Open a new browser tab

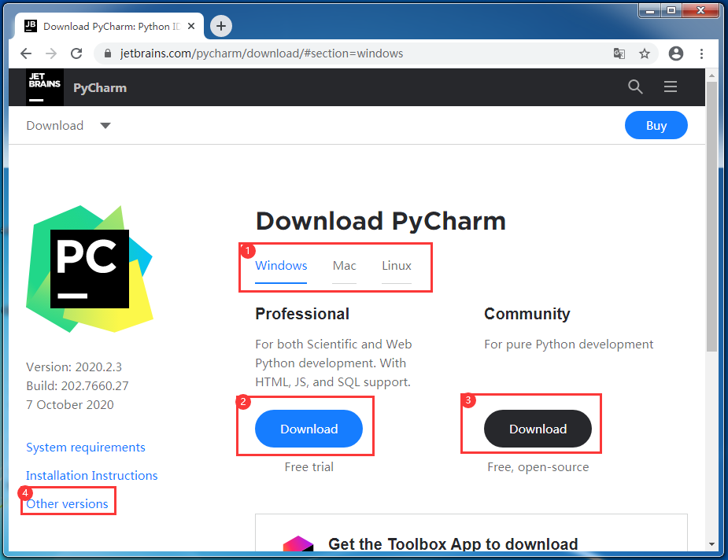[220, 26]
